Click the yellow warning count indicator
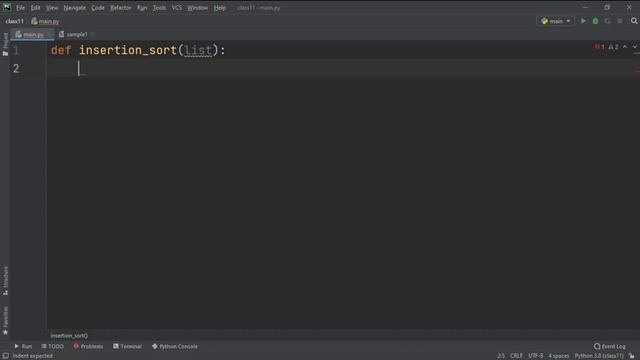Image resolution: width=640 pixels, height=360 pixels. 613,47
